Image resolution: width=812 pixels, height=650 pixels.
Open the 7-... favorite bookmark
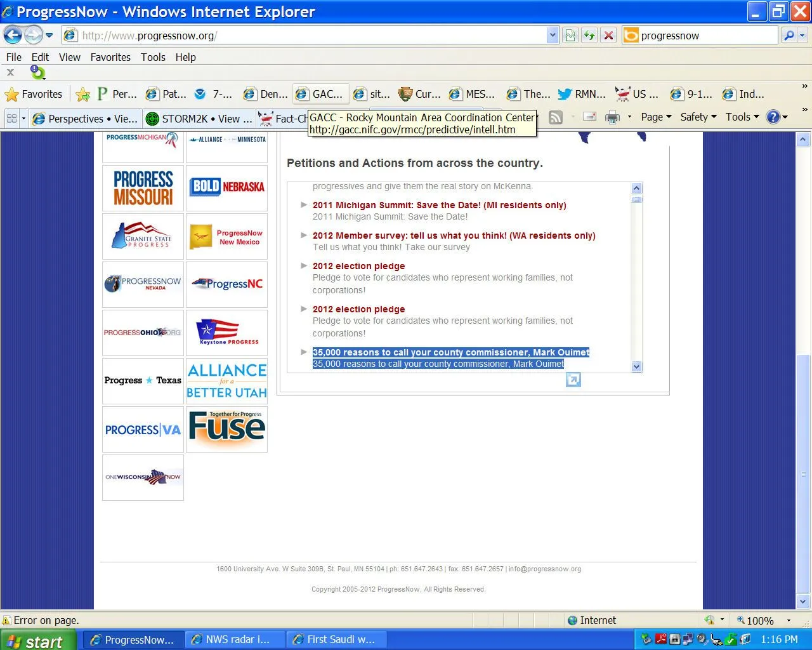(214, 94)
